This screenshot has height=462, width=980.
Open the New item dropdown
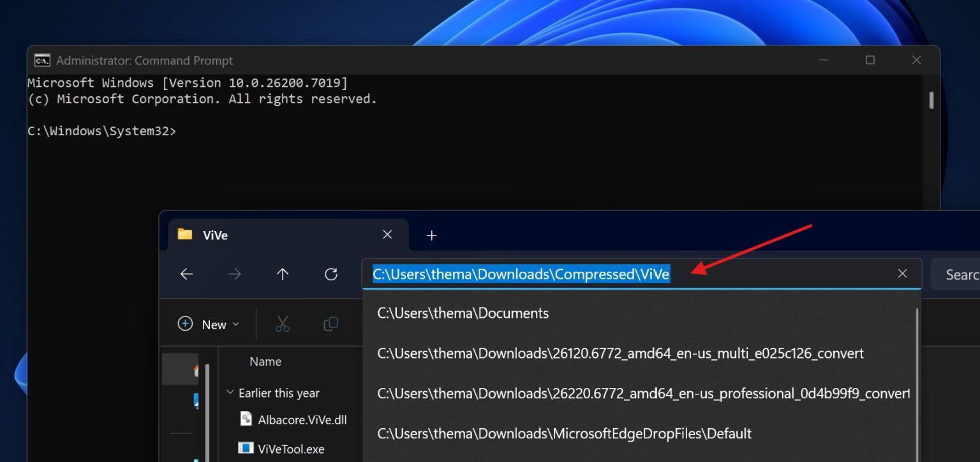[x=207, y=324]
